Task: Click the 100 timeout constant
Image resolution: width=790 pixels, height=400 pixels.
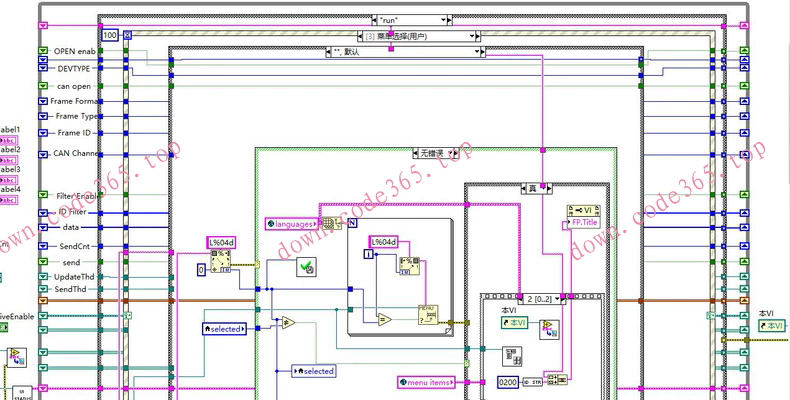Action: (109, 35)
